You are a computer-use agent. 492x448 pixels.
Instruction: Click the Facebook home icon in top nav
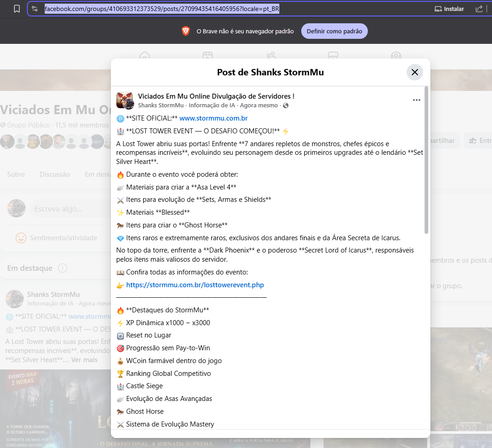pyautogui.click(x=145, y=56)
